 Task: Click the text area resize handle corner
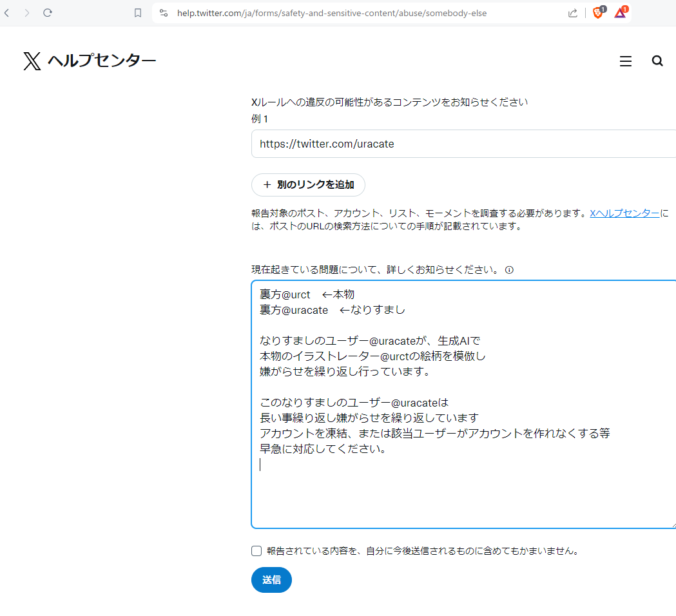coord(674,526)
